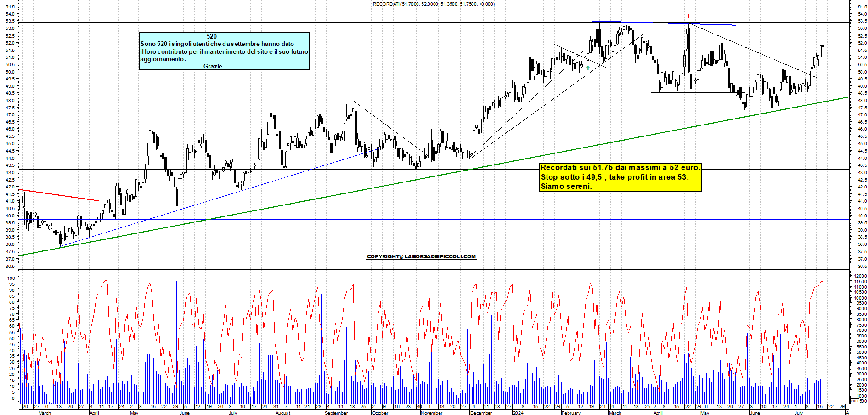868x415 pixels.
Task: Click the "2024" year label on the time axis
Action: (x=518, y=413)
